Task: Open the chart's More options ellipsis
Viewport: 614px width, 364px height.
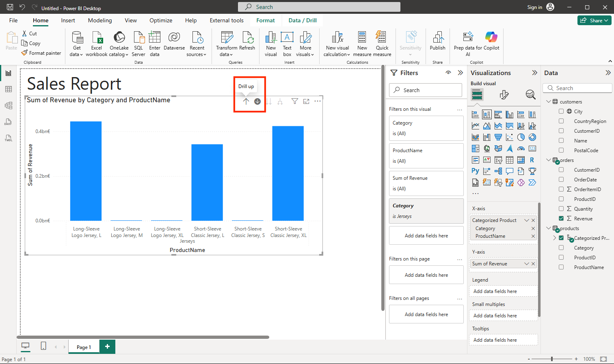Action: 318,101
